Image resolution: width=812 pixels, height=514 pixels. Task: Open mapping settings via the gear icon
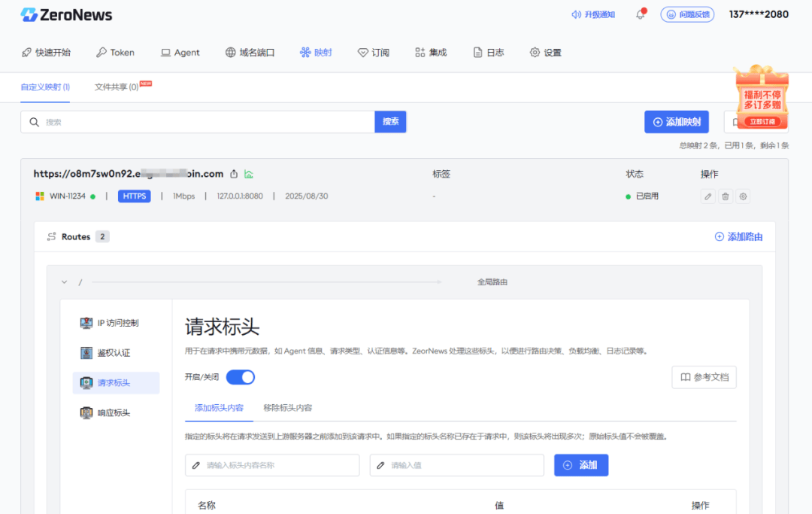tap(742, 196)
